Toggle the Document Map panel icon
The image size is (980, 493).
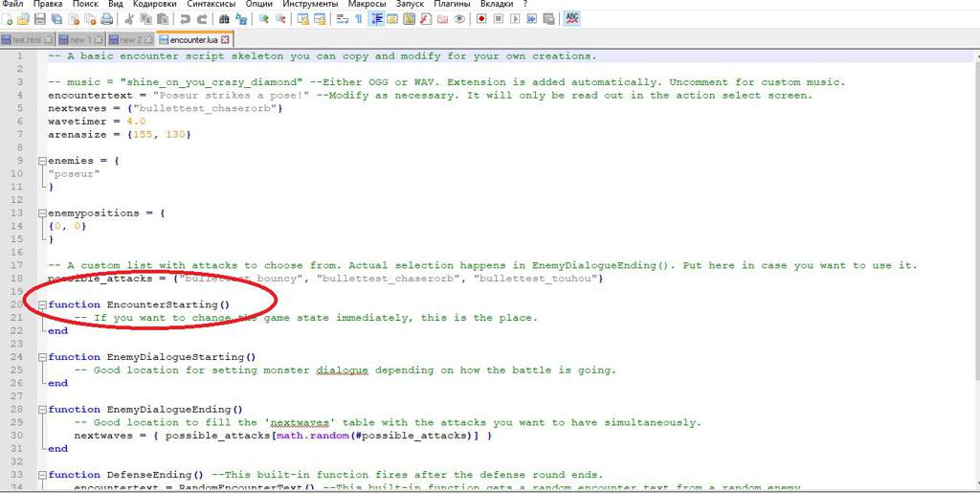coord(410,19)
